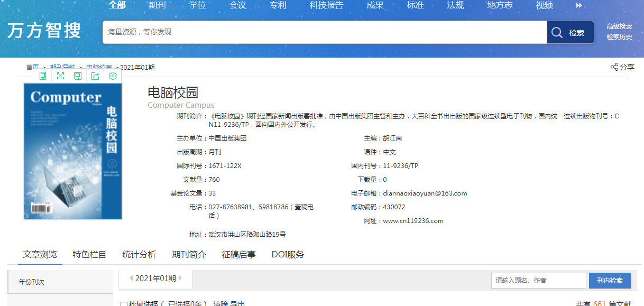The image size is (644, 306).
Task: Click the mobile device icon in floating toolbar
Action: point(43,76)
